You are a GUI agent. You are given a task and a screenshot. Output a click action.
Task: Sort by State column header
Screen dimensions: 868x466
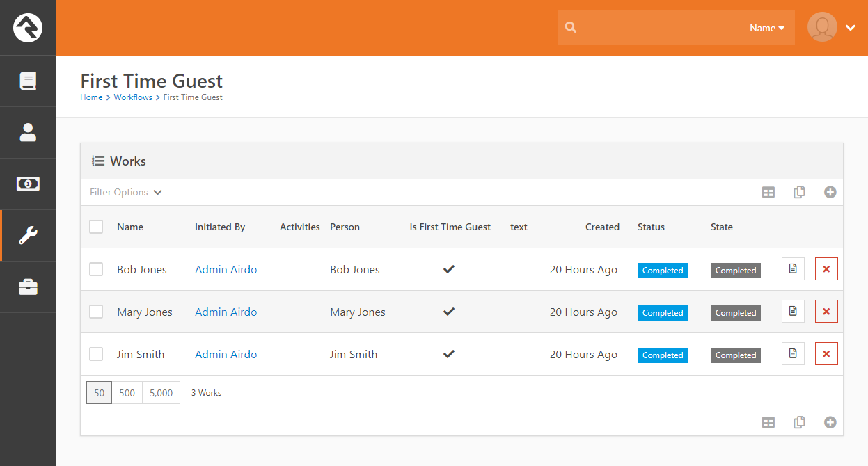pyautogui.click(x=722, y=227)
